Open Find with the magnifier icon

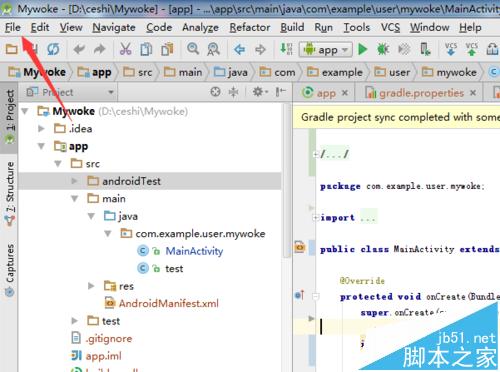click(193, 49)
